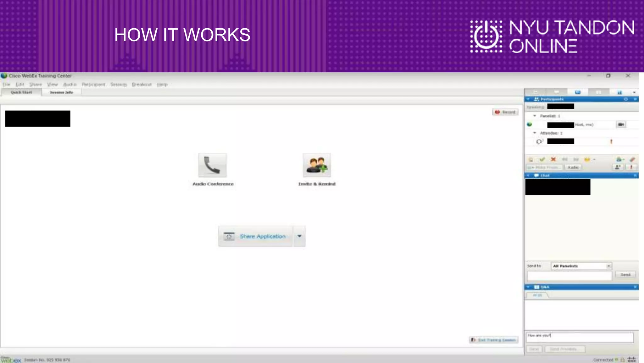
Task: Click the invite participant person-plus button
Action: pyautogui.click(x=618, y=167)
